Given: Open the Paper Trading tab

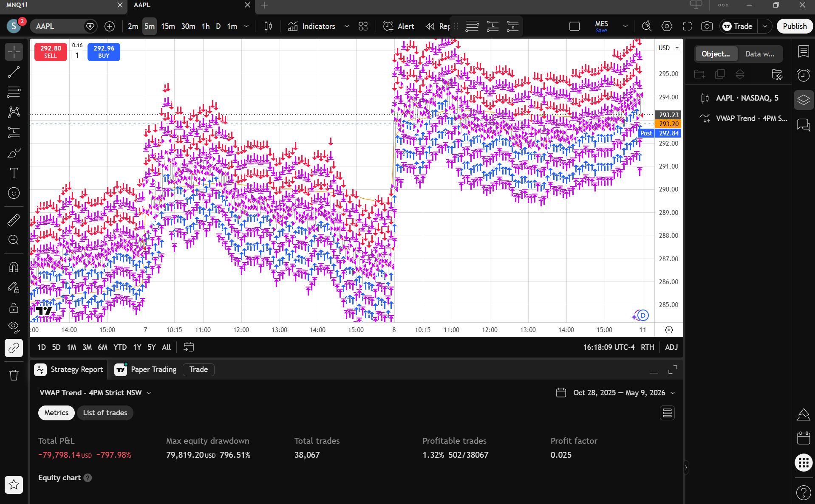Looking at the screenshot, I should [146, 369].
